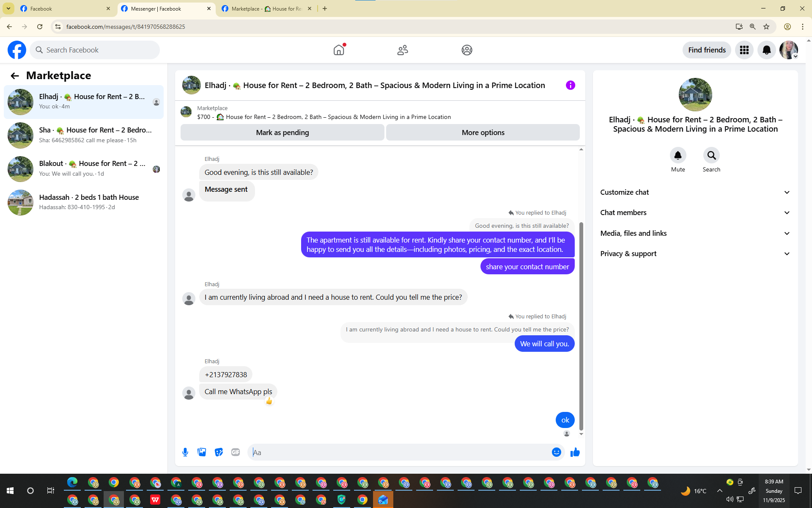Viewport: 812px width, 508px height.
Task: Send a voice clip microphone icon
Action: point(185,452)
